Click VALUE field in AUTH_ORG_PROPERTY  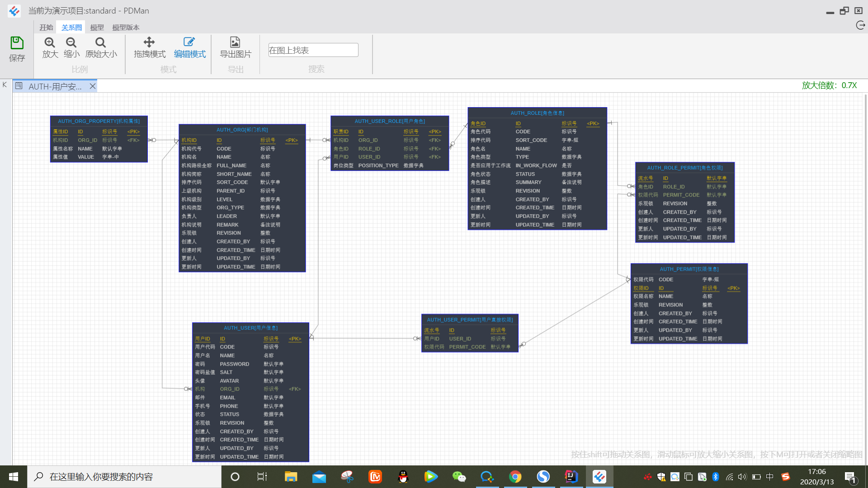click(85, 157)
